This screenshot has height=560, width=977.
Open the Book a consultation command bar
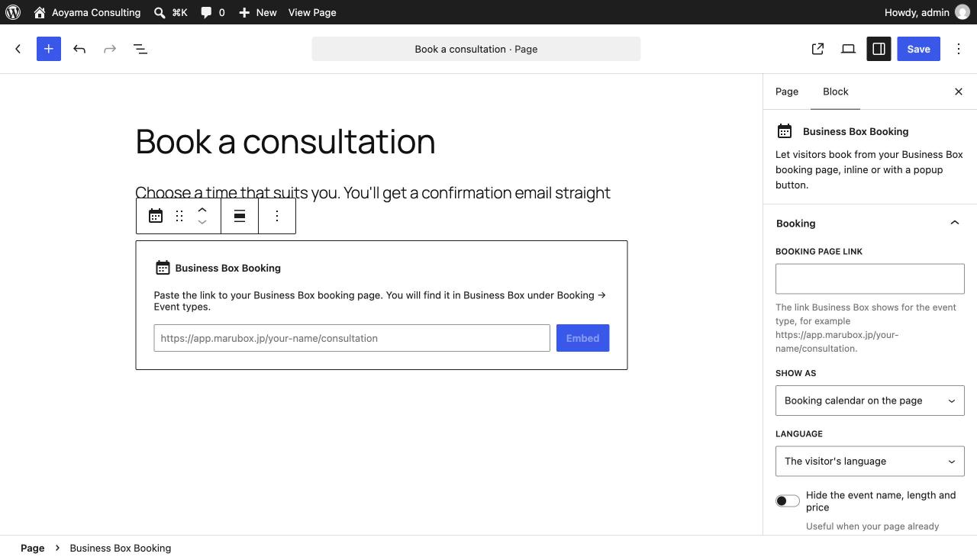(476, 49)
